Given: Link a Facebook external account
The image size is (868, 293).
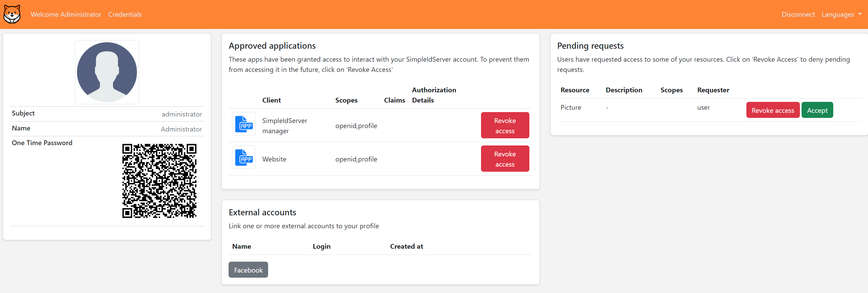Looking at the screenshot, I should pyautogui.click(x=248, y=270).
